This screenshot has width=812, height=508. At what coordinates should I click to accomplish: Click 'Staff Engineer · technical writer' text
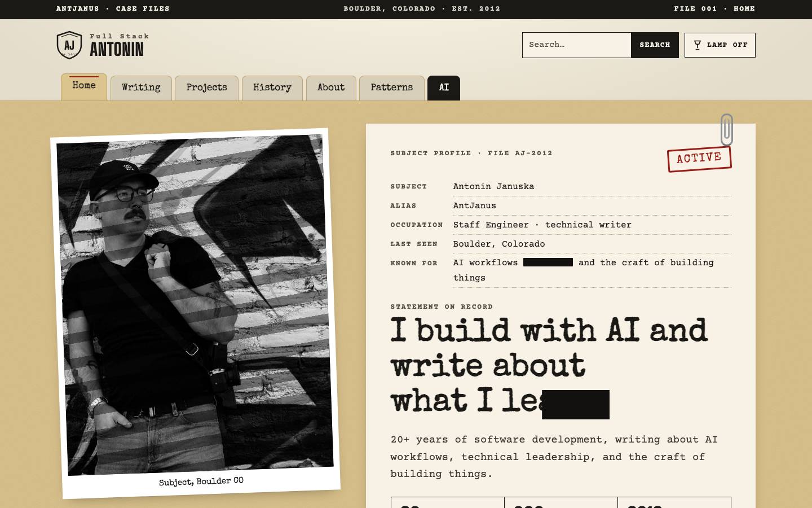click(542, 225)
